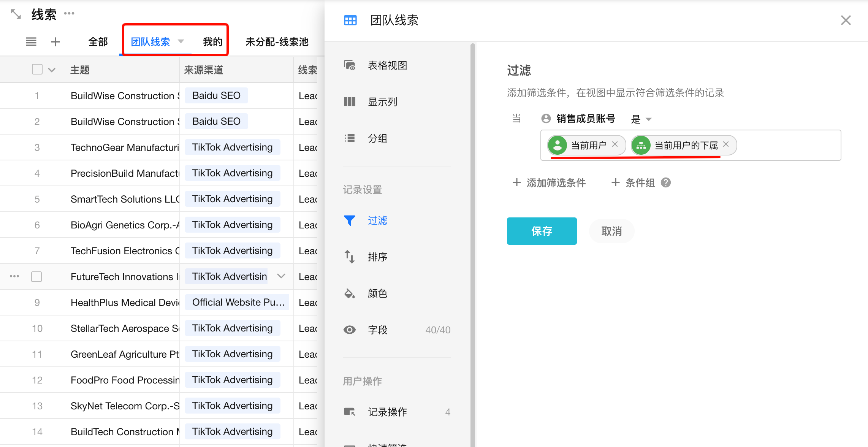Open the more options ellipsis beside 线索

coord(69,13)
